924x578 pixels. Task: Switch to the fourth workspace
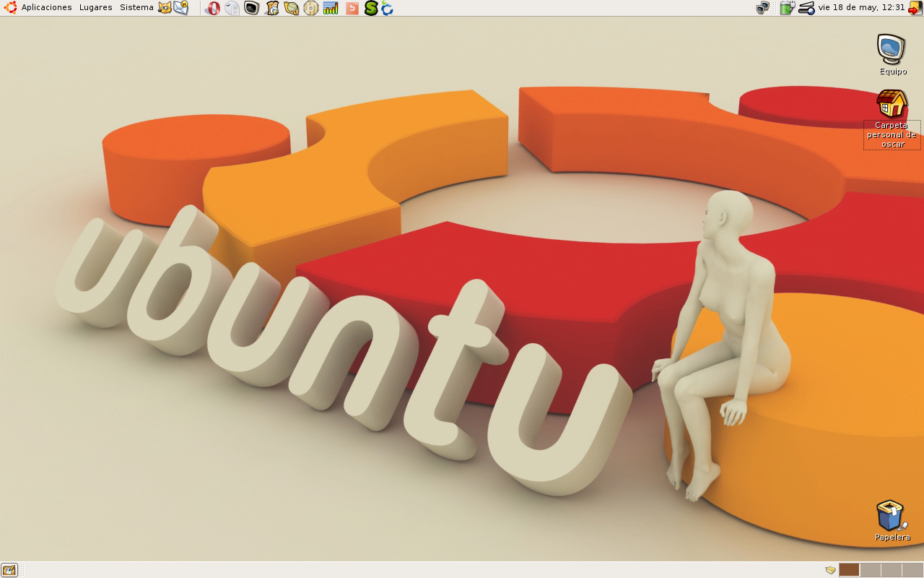(912, 570)
